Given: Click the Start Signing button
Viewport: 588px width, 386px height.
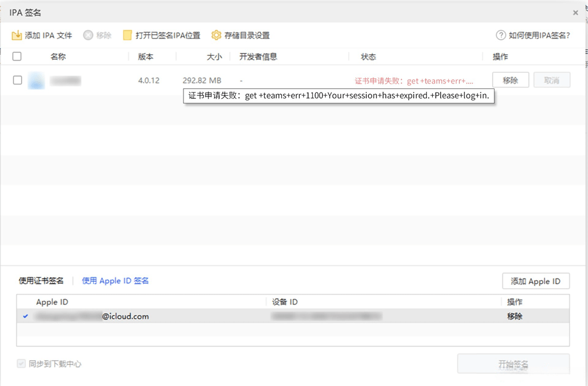Looking at the screenshot, I should pyautogui.click(x=514, y=364).
